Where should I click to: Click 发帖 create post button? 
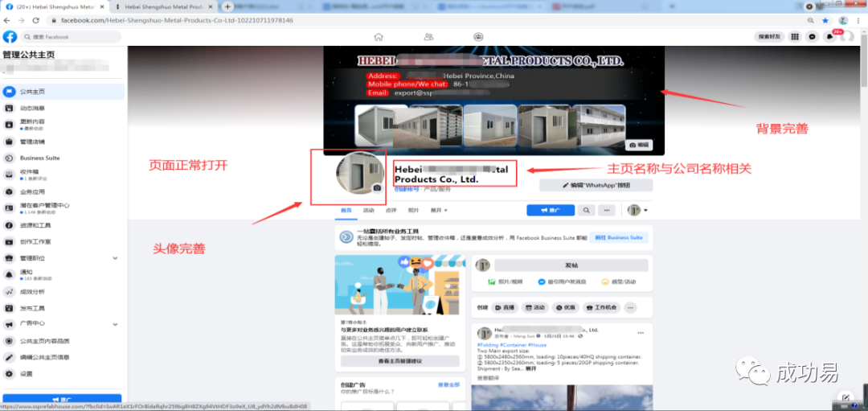tap(571, 265)
